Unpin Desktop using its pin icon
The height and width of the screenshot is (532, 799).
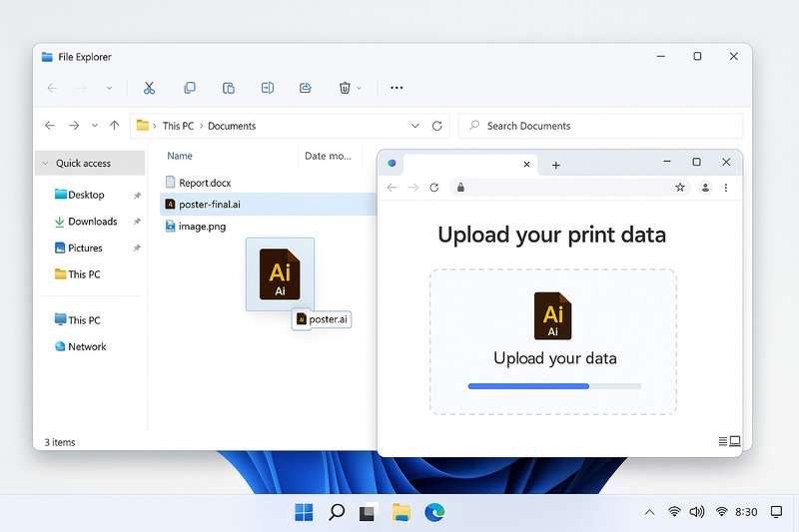click(137, 195)
